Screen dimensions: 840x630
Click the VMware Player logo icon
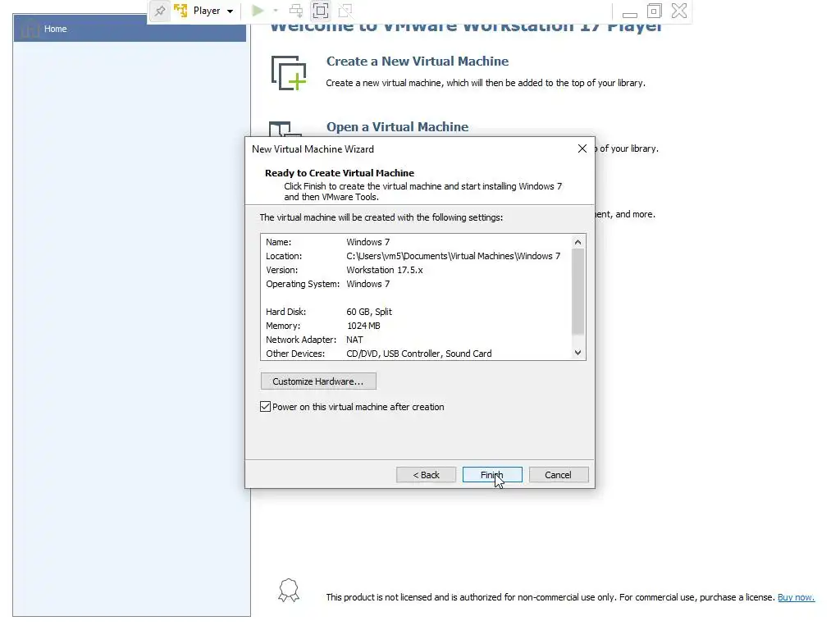click(180, 11)
